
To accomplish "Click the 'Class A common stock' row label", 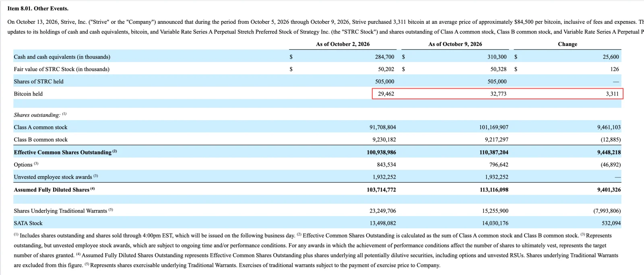I will [x=41, y=127].
